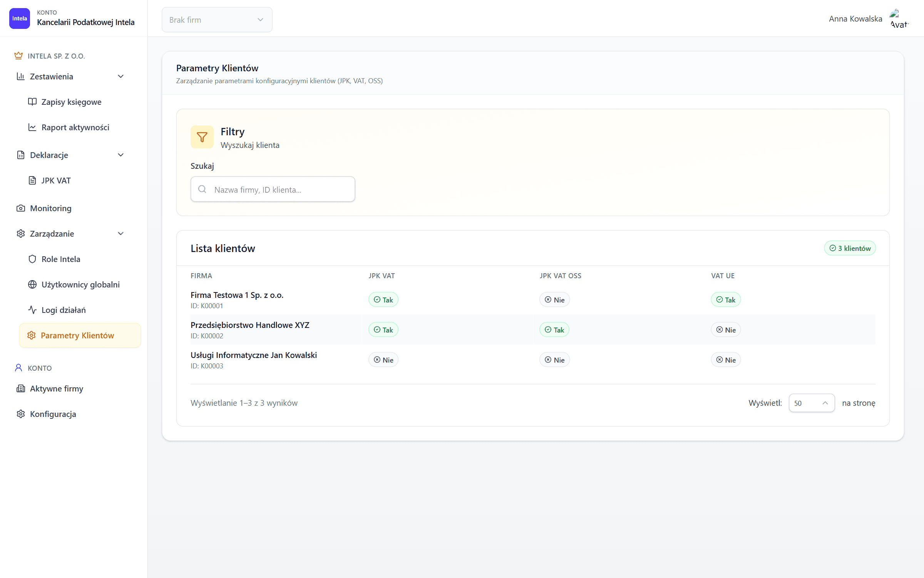Screen dimensions: 924x578
Task: Open Aktywne firmy page
Action: click(x=74, y=388)
